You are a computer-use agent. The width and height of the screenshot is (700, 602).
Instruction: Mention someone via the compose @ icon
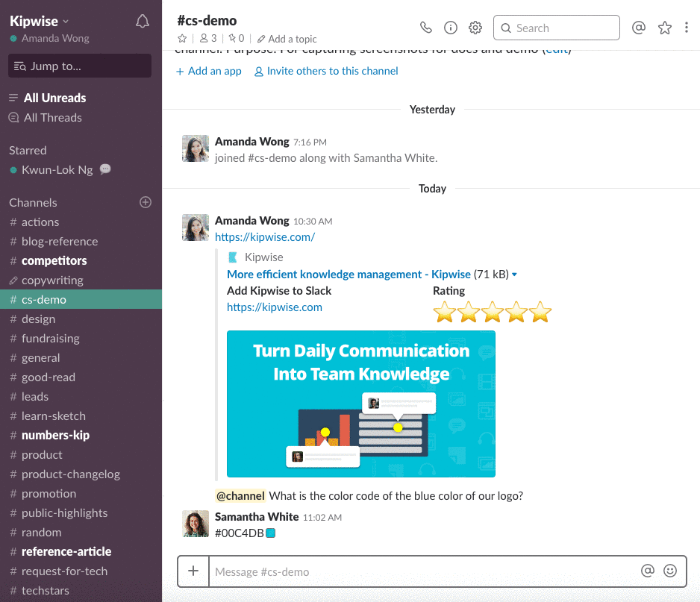coord(647,571)
